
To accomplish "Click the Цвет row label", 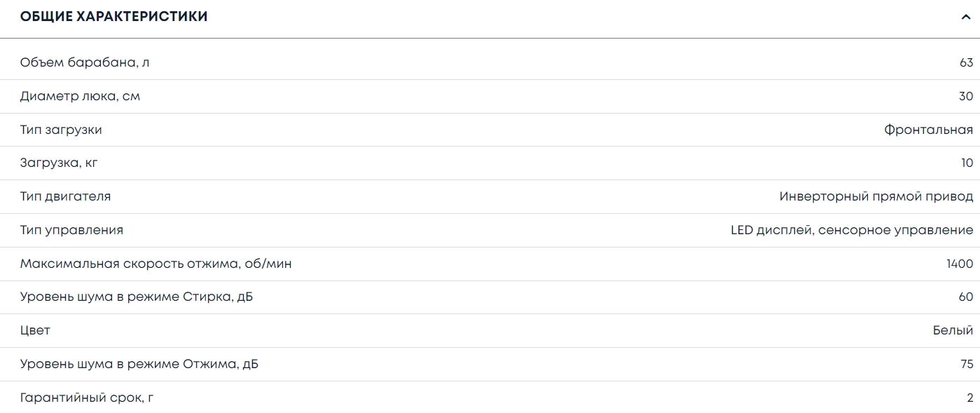I will pyautogui.click(x=35, y=330).
